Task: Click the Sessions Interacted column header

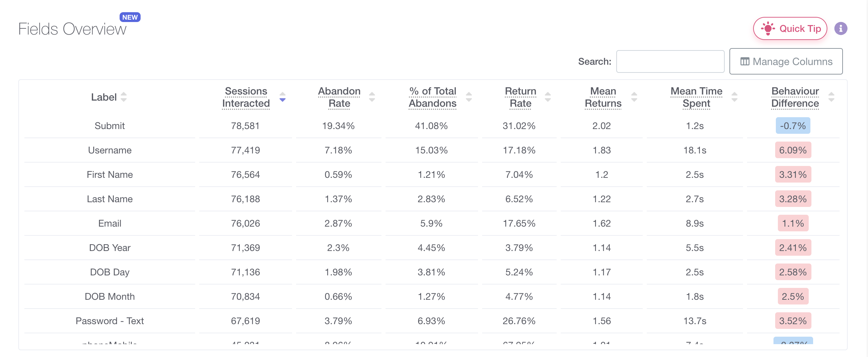Action: [x=246, y=97]
